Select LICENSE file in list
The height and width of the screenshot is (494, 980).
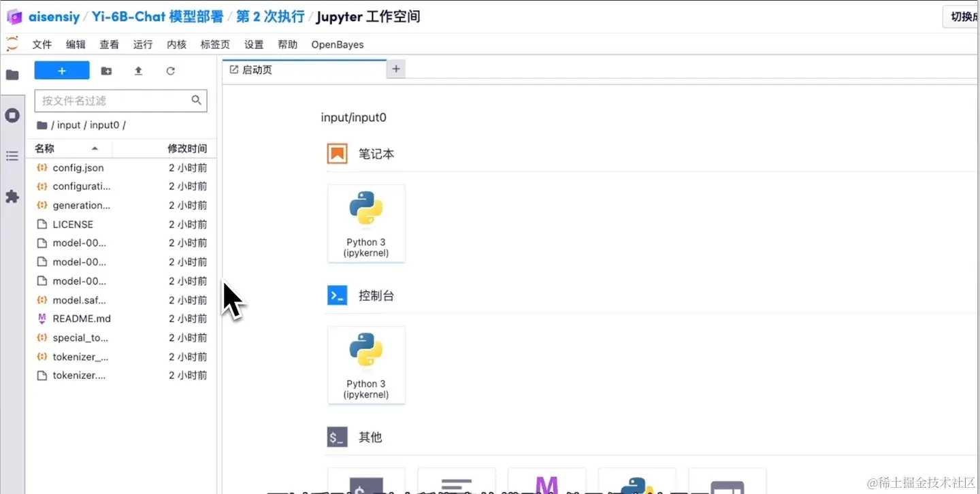[121, 225]
